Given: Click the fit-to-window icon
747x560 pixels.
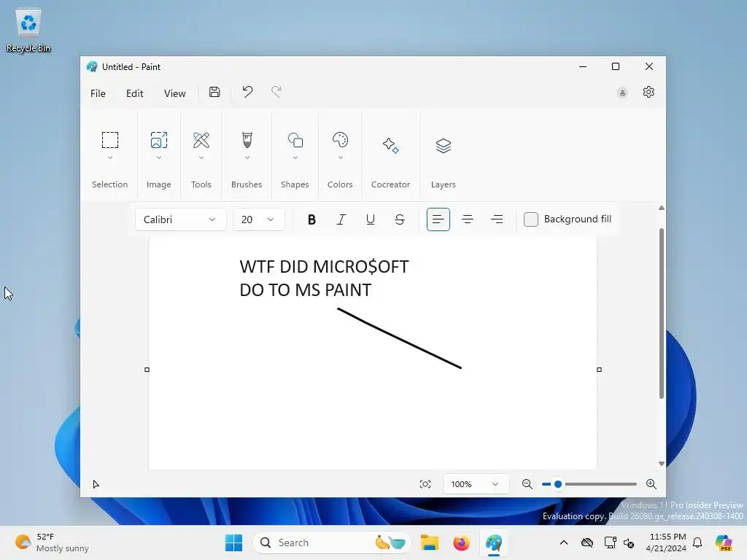Looking at the screenshot, I should click(425, 484).
